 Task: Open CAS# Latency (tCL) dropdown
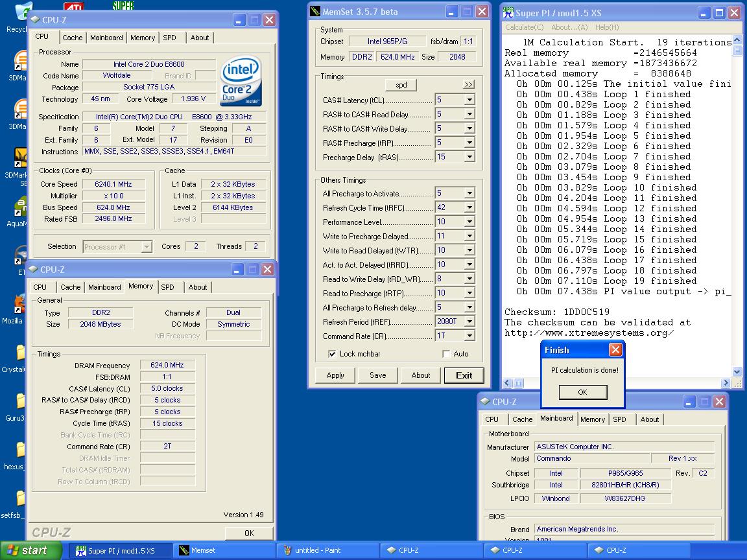(469, 100)
